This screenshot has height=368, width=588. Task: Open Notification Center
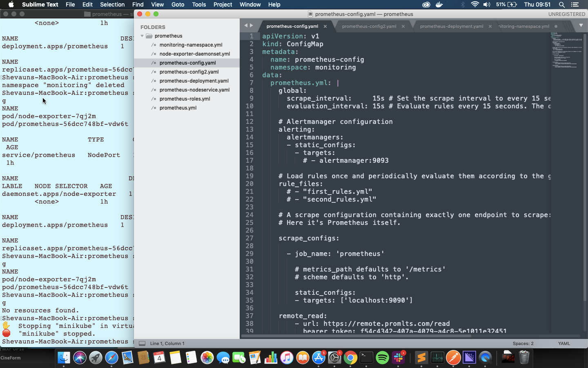tap(575, 4)
